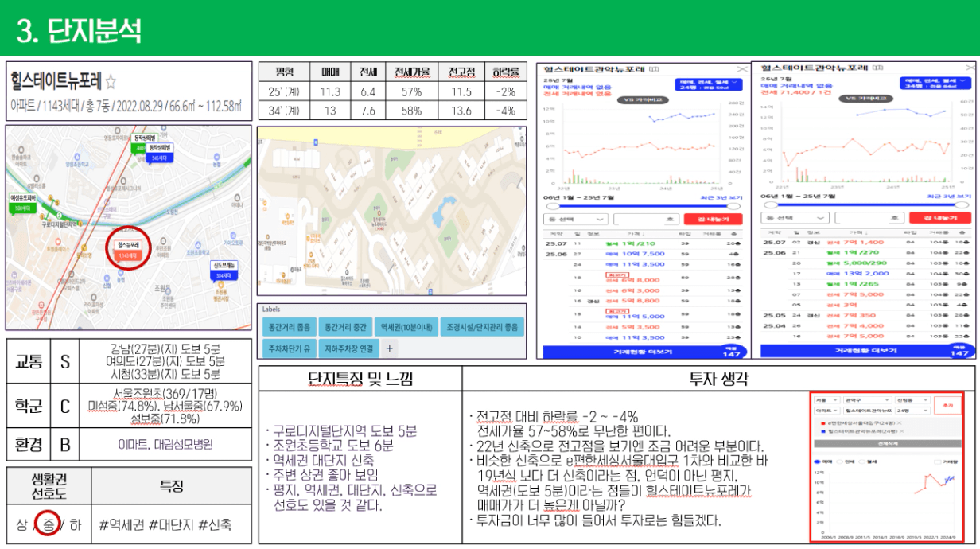Click the star icon next to 힐스테이트뉴포레
980x549 pixels.
(111, 81)
